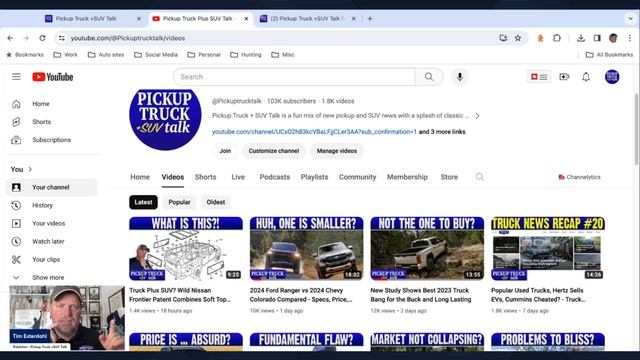
Task: Select the Oldest sort chip
Action: click(216, 202)
